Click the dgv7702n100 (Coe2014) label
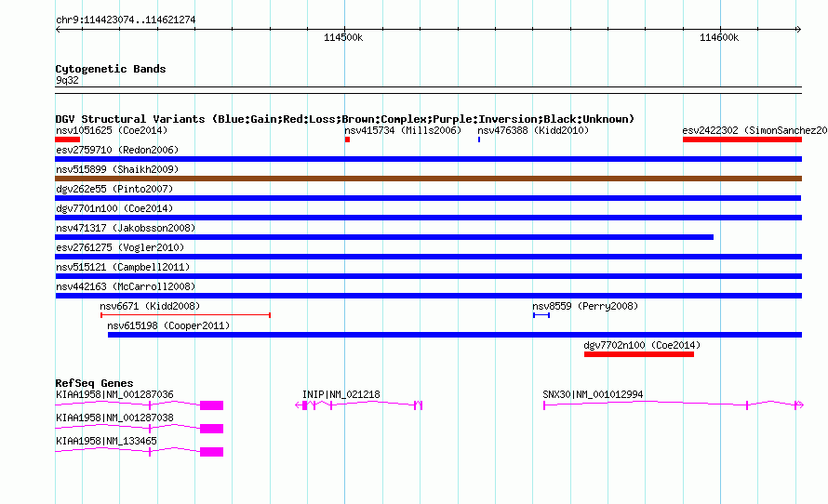 (x=642, y=345)
